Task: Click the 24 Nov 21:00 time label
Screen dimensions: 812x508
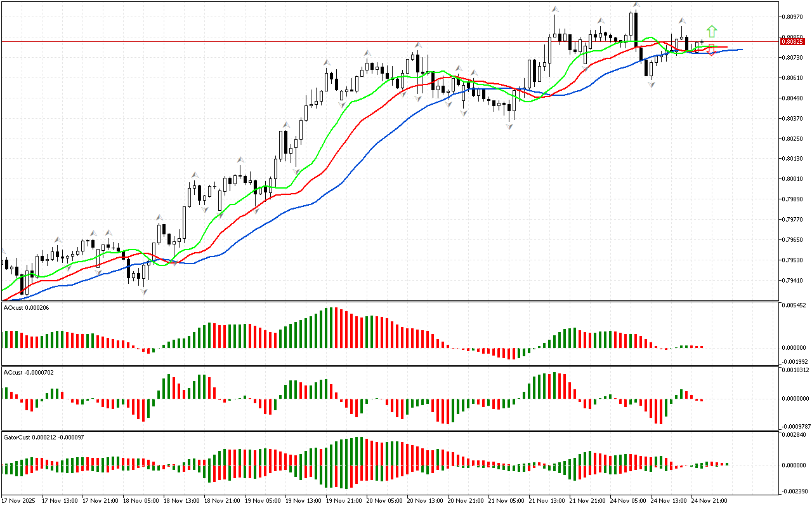Action: click(709, 501)
